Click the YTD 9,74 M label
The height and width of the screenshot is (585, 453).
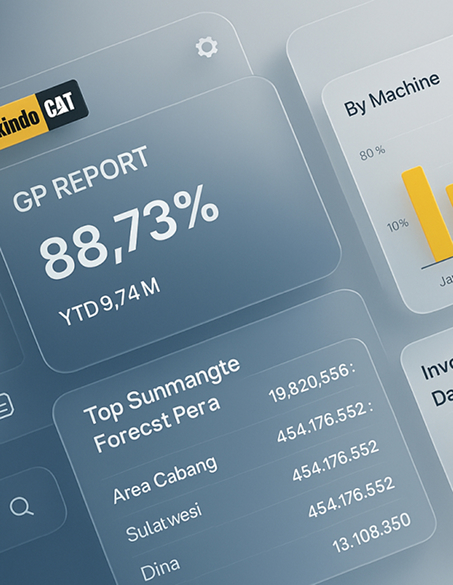[110, 302]
